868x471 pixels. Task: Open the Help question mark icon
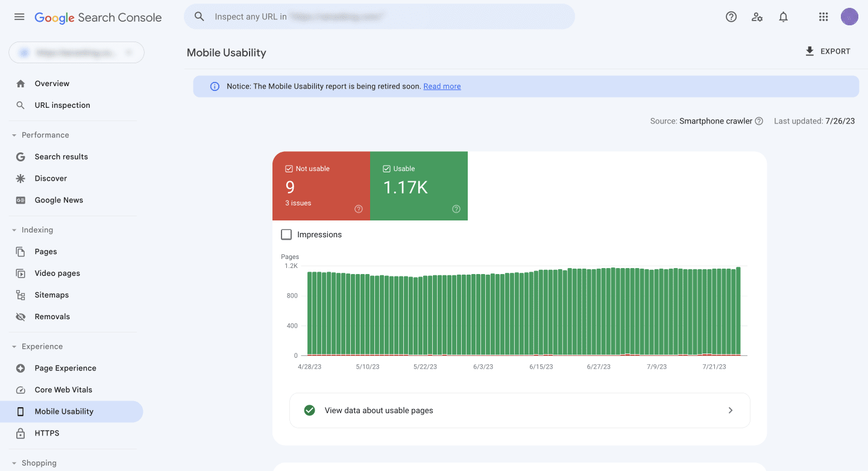(731, 17)
